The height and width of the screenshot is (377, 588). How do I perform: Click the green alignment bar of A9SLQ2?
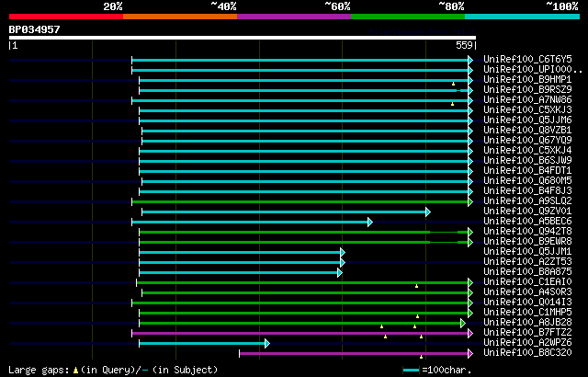[x=302, y=201]
